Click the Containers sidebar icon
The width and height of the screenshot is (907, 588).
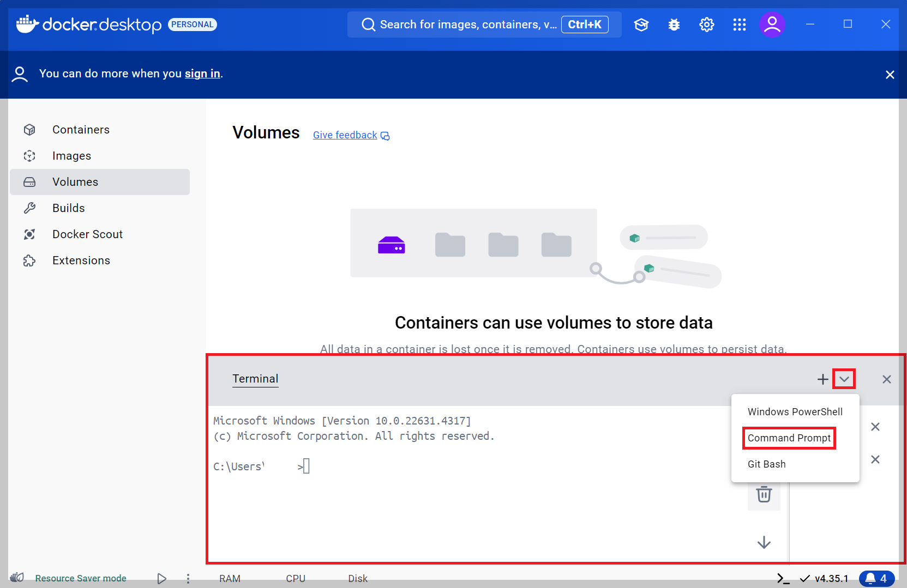tap(29, 130)
